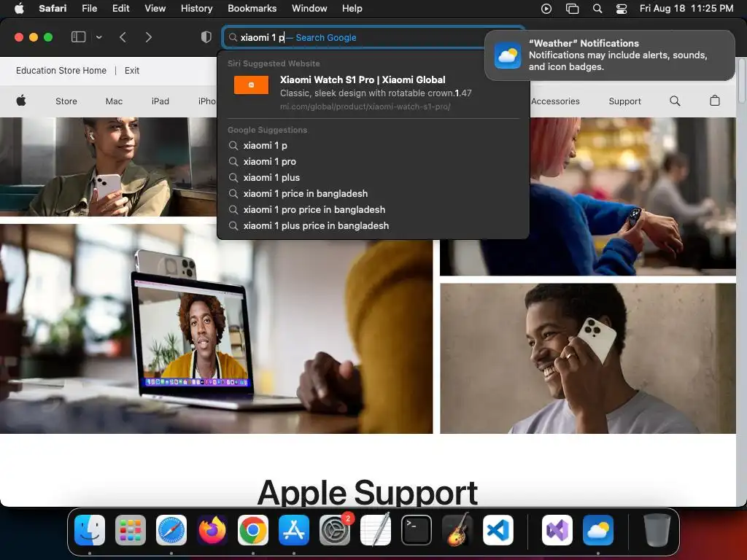Open the Mac nav item
Image resolution: width=747 pixels, height=560 pixels.
tap(114, 101)
